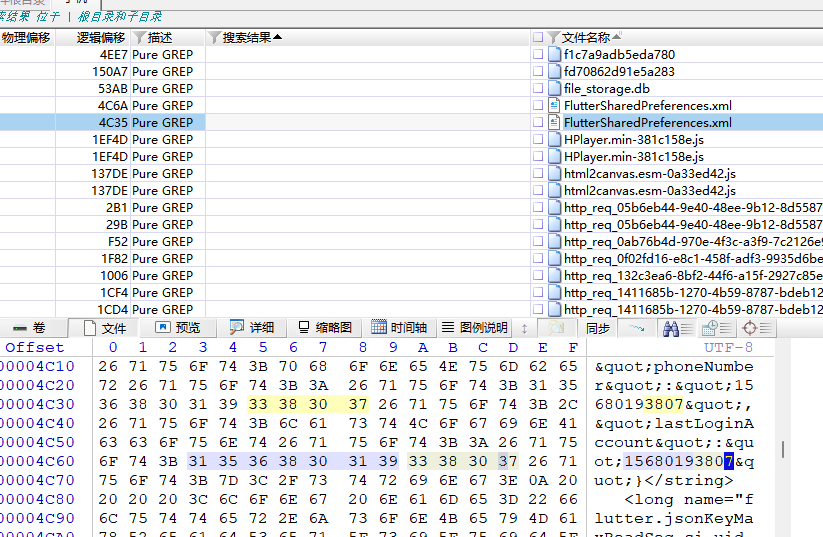Open filter funnel on 描述 column
The image size is (823, 537).
click(x=139, y=38)
